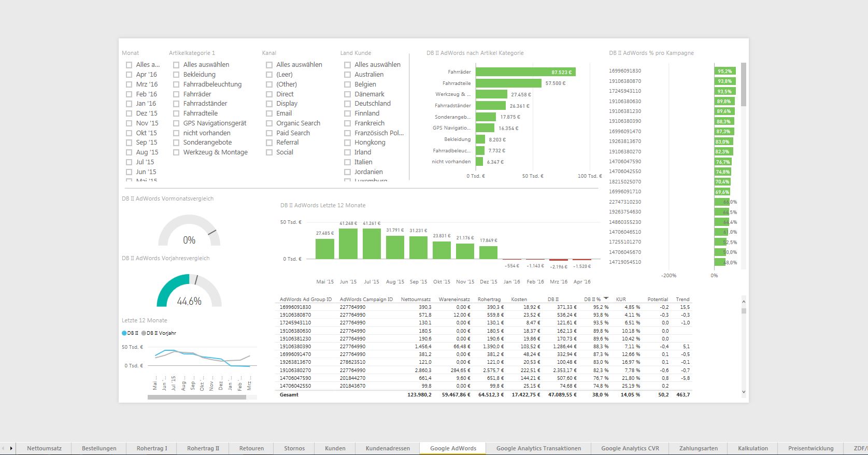Click the page tabs scroll-right arrow
The image size is (868, 455).
(11, 448)
